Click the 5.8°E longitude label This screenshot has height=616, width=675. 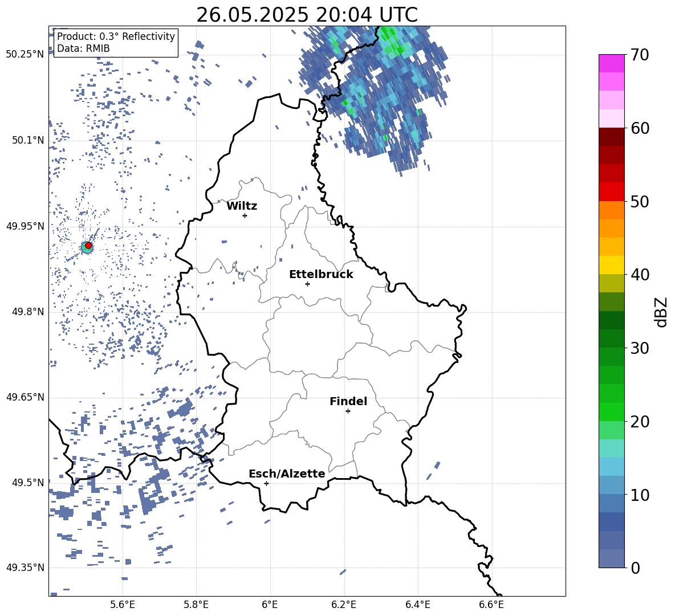coord(196,605)
